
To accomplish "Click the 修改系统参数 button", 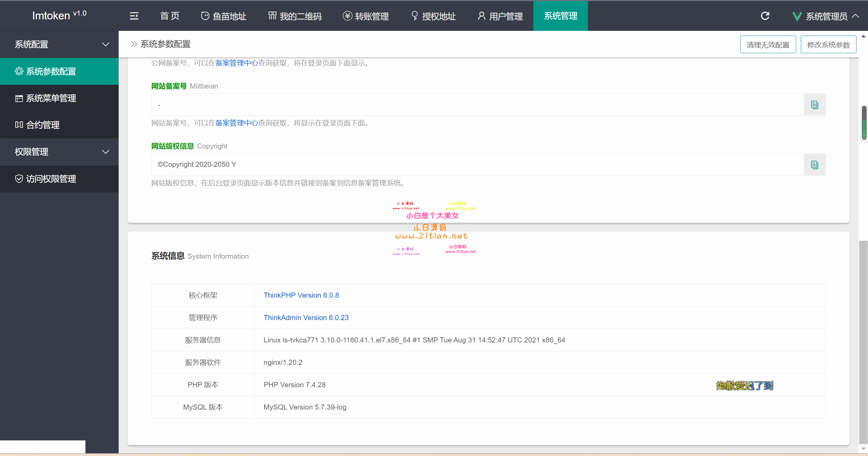I will [828, 45].
